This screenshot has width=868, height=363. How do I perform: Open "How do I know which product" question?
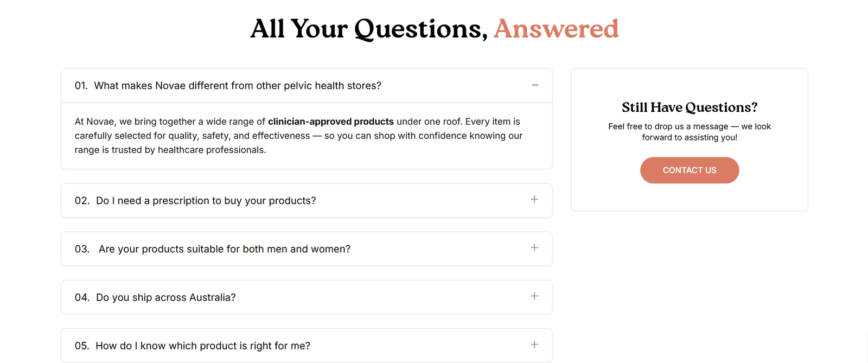203,346
